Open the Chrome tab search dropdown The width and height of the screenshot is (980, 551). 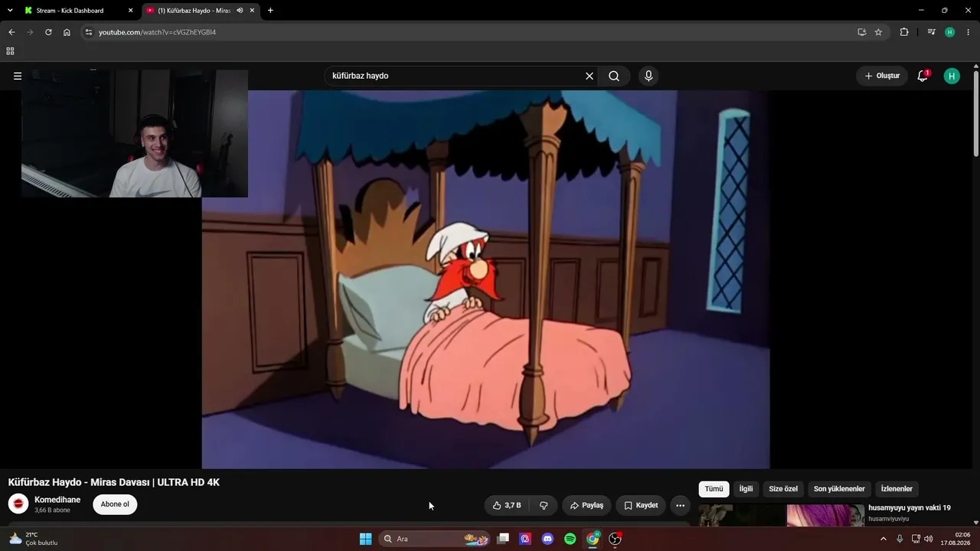tap(10, 11)
